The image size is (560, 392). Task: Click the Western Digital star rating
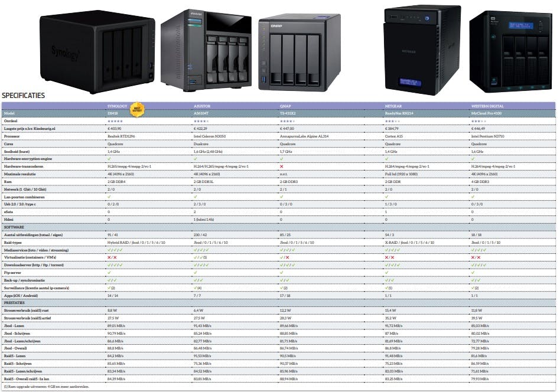click(478, 121)
